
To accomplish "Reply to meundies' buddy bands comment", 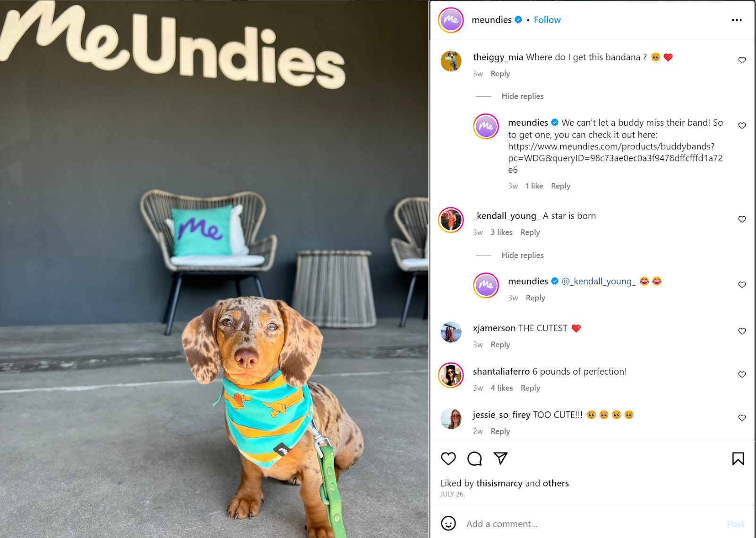I will (561, 186).
